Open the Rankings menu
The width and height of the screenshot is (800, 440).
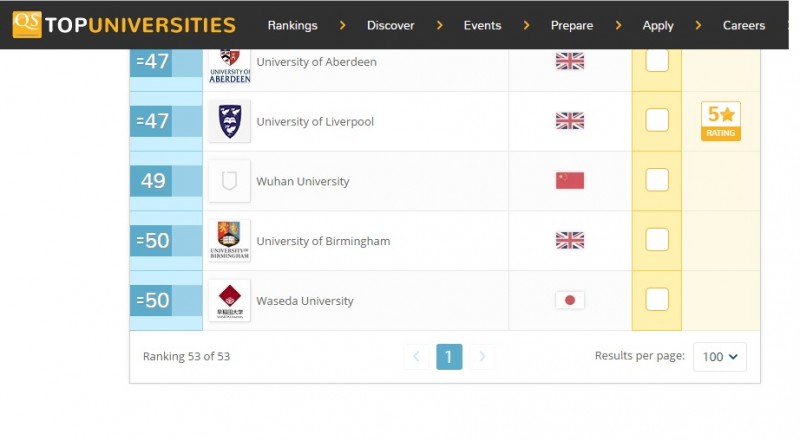[292, 25]
